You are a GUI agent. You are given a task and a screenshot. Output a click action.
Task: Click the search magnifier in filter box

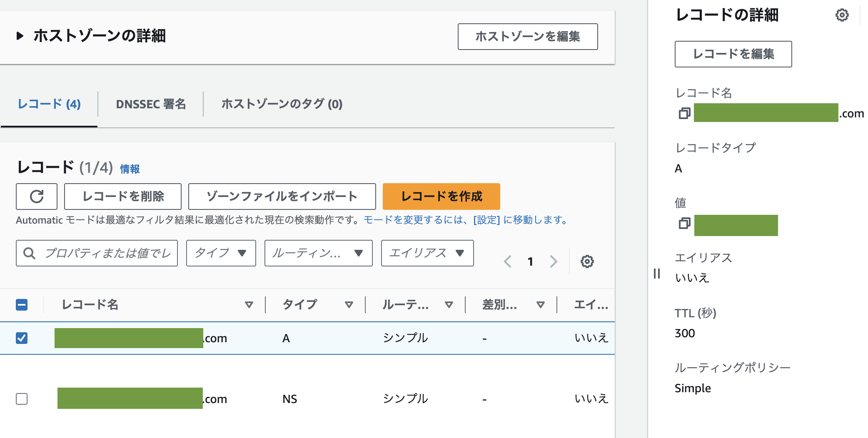tap(29, 253)
